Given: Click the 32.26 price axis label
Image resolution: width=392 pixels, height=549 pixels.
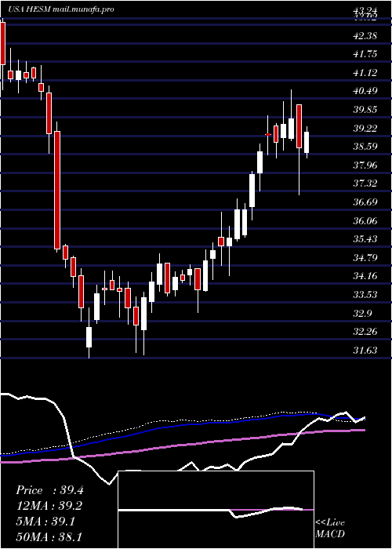Looking at the screenshot, I should coord(365,331).
